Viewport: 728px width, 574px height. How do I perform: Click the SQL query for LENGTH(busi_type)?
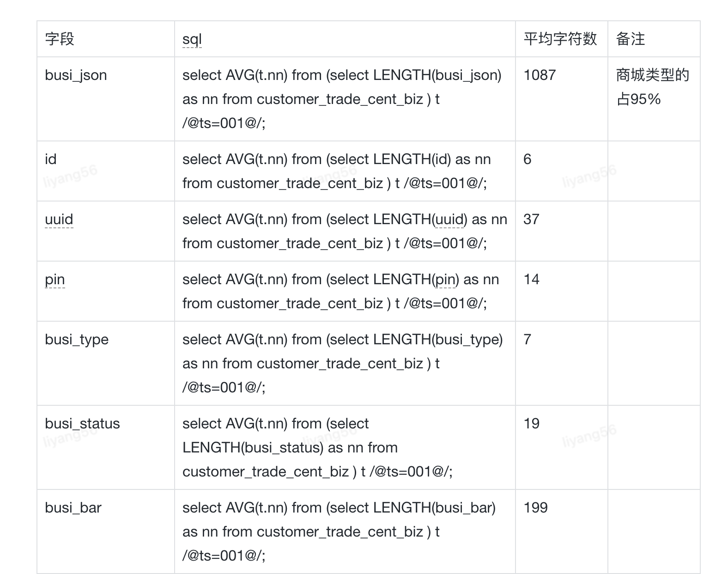click(x=342, y=363)
